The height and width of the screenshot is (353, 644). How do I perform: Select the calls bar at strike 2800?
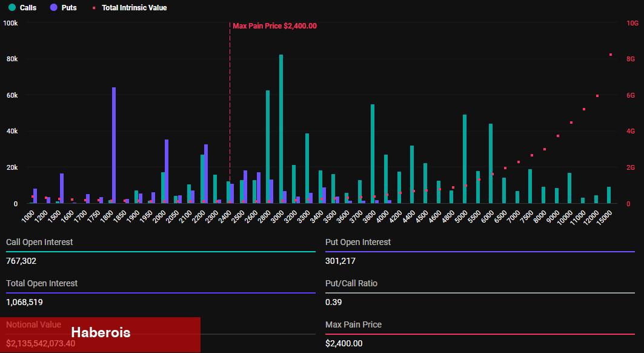coord(268,147)
